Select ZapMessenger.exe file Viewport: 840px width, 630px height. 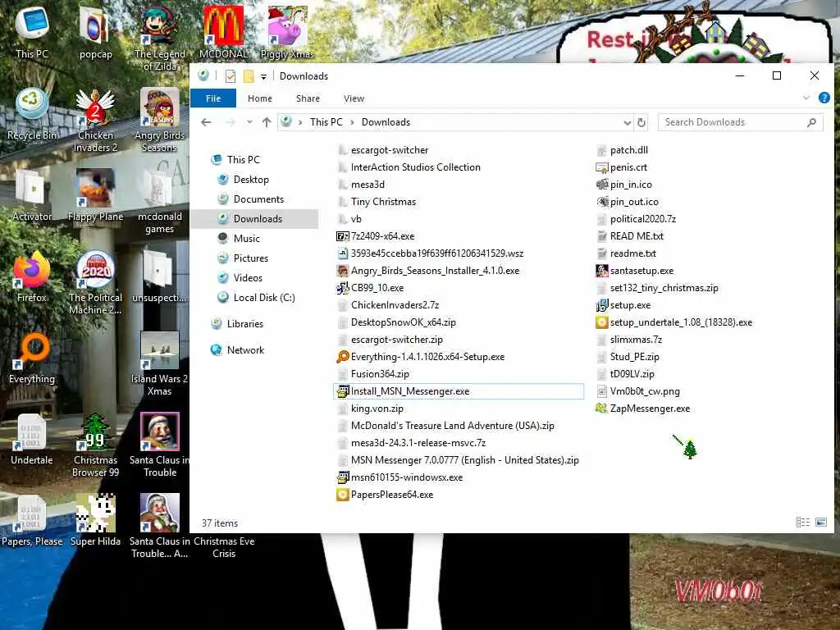650,409
